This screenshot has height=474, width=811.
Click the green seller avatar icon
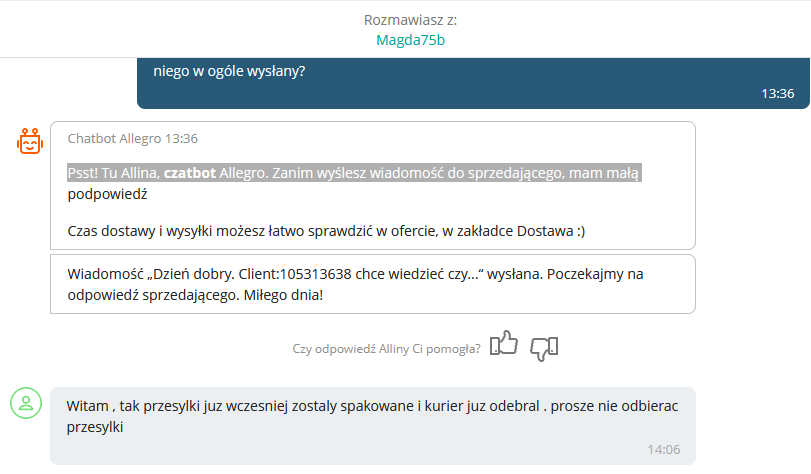[25, 402]
